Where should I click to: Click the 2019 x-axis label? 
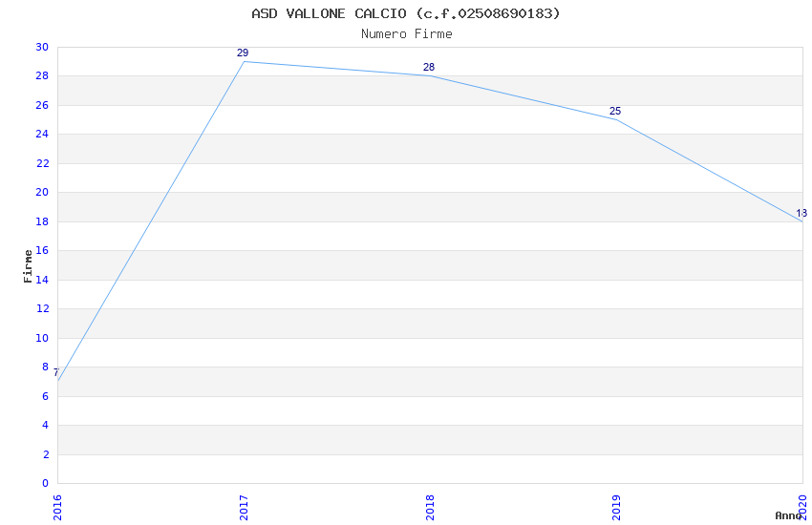click(x=616, y=508)
